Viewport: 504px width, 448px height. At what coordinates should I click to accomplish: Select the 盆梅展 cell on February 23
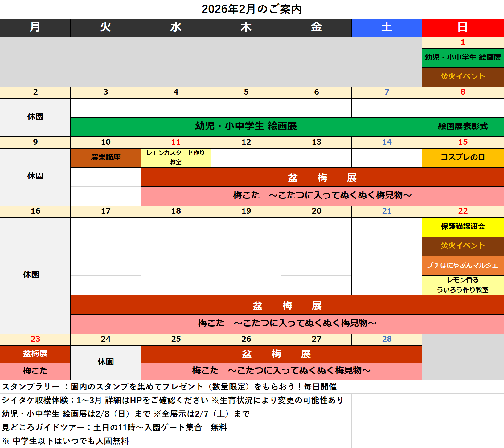point(35,354)
